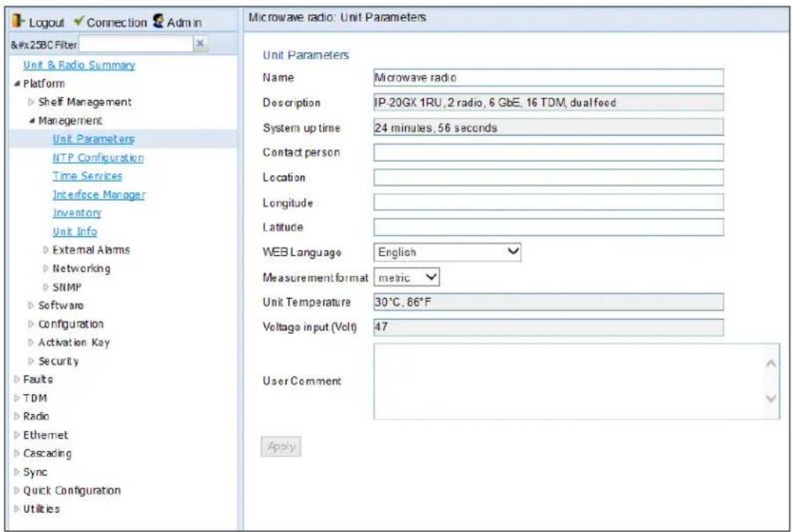792x532 pixels.
Task: Collapse the Platform tree node
Action: click(17, 83)
